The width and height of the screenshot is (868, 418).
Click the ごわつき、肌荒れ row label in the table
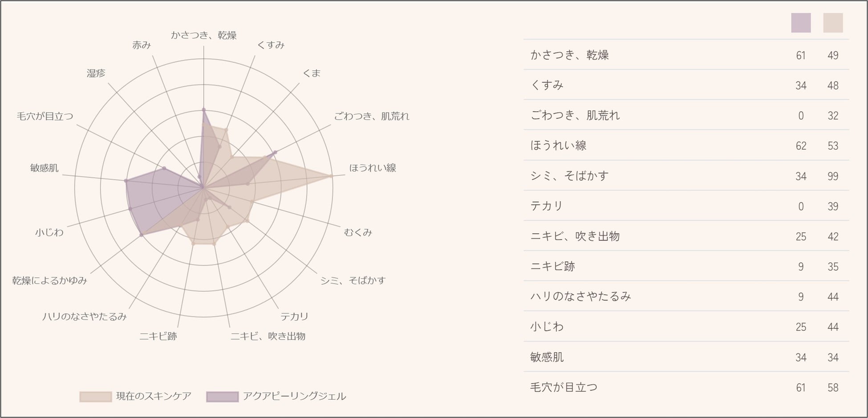[x=575, y=115]
